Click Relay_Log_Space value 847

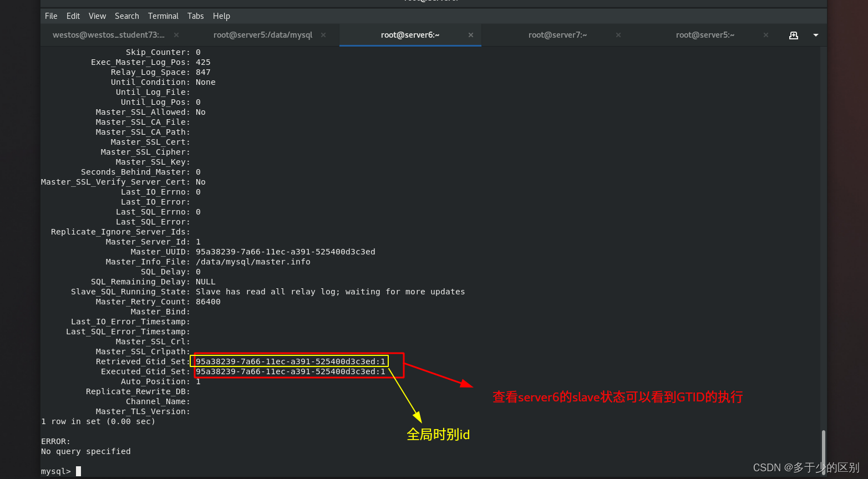(203, 72)
